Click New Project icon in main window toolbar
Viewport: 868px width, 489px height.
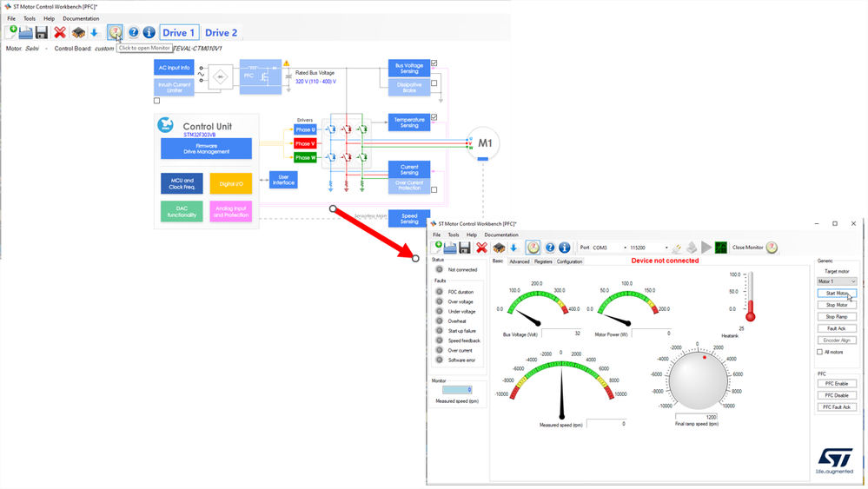10,32
